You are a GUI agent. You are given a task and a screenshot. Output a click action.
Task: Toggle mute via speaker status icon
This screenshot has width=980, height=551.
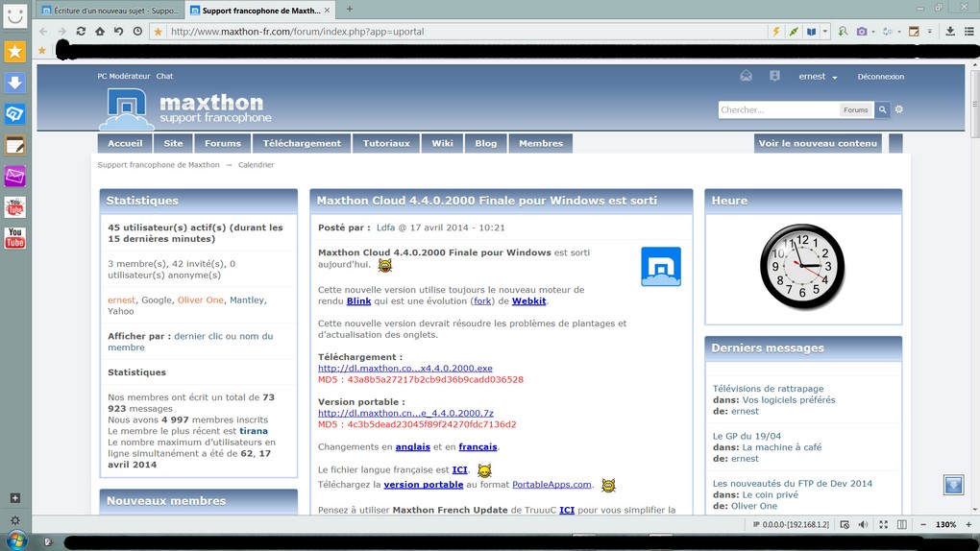863,525
